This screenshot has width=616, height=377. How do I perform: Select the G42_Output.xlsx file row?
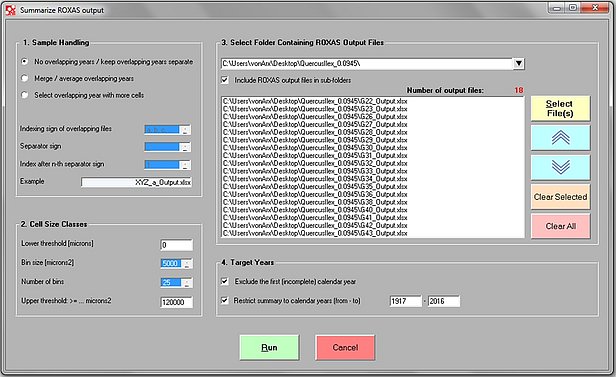coord(315,225)
